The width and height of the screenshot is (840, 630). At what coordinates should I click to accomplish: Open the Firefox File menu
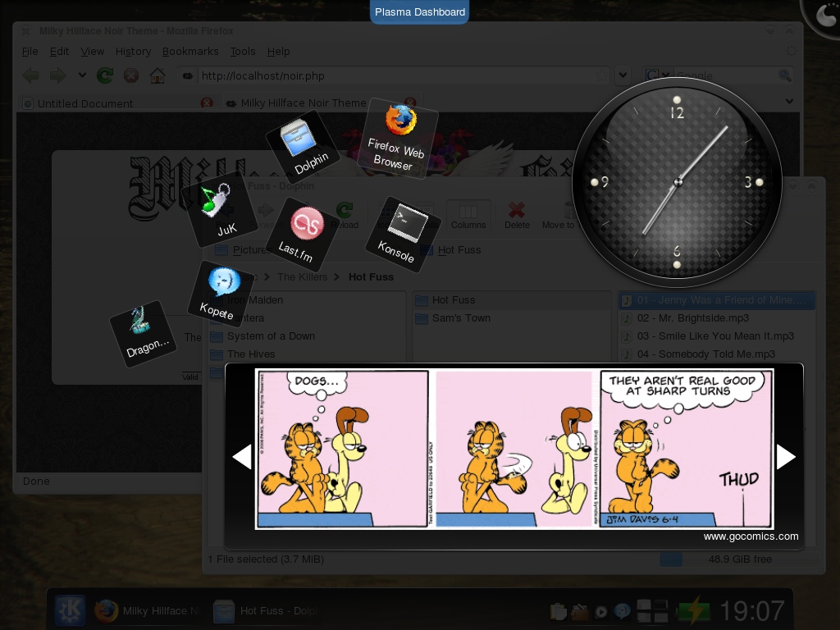(x=30, y=52)
